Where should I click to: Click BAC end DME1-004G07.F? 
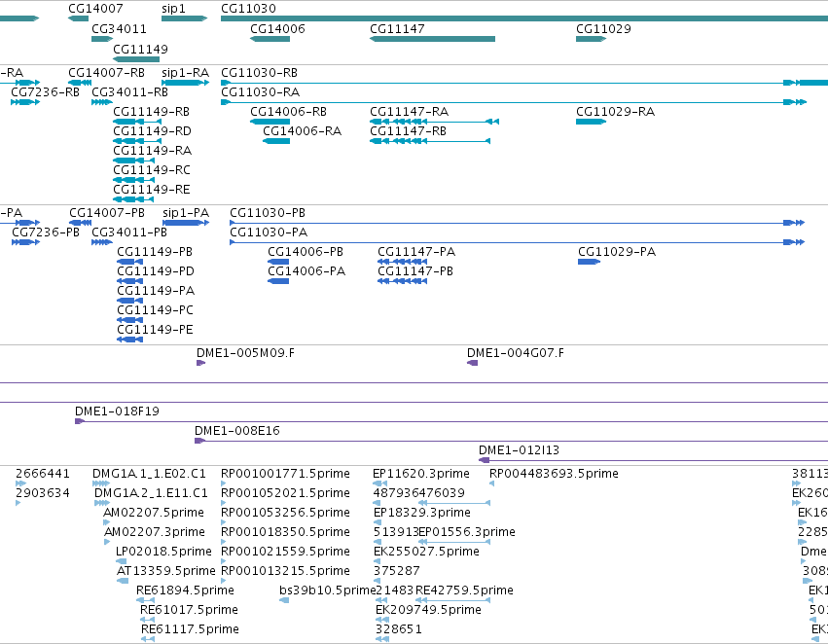tap(473, 363)
